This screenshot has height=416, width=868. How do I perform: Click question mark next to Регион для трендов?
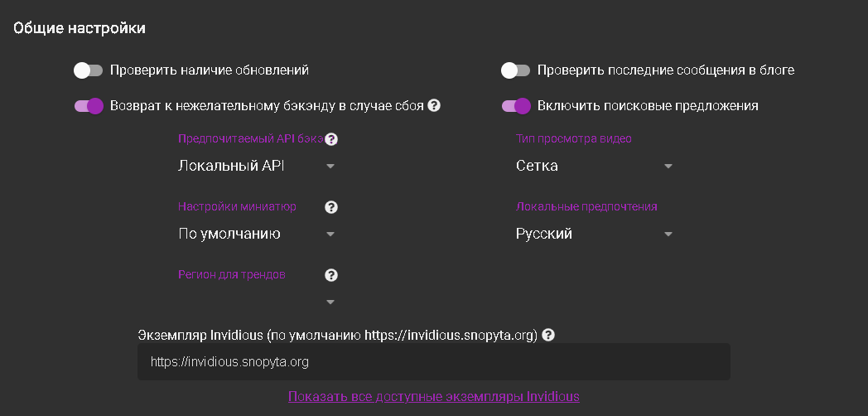[x=331, y=275]
